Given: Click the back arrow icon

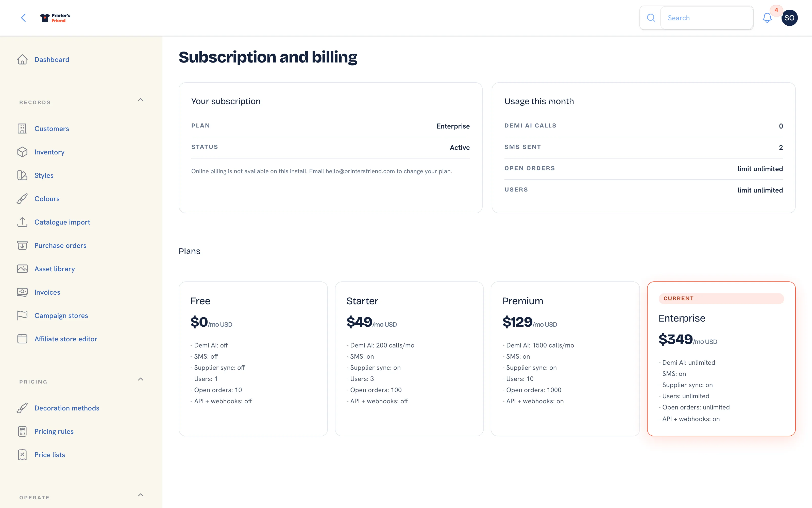Looking at the screenshot, I should (23, 18).
